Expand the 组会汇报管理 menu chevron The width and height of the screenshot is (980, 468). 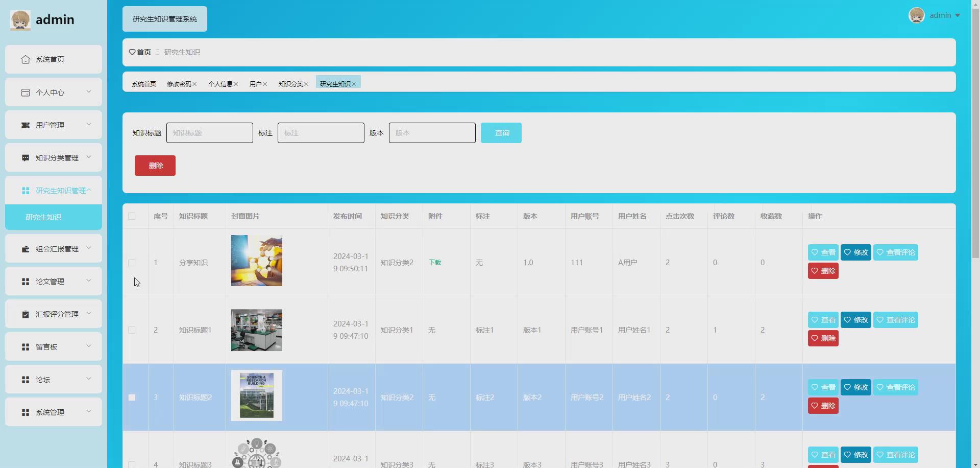89,248
